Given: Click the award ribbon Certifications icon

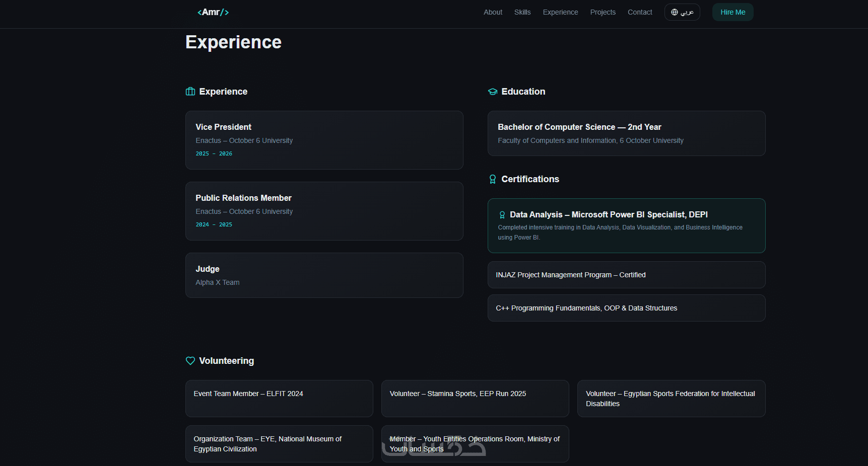Looking at the screenshot, I should coord(493,179).
